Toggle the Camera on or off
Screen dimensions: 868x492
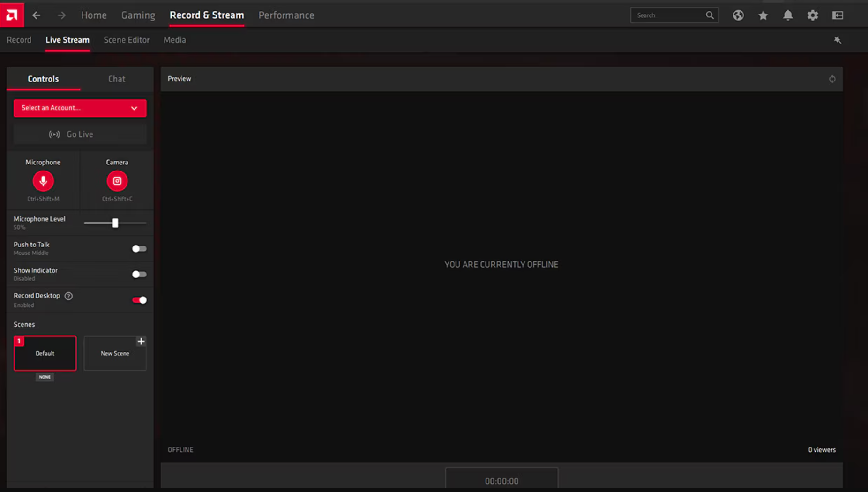tap(117, 181)
